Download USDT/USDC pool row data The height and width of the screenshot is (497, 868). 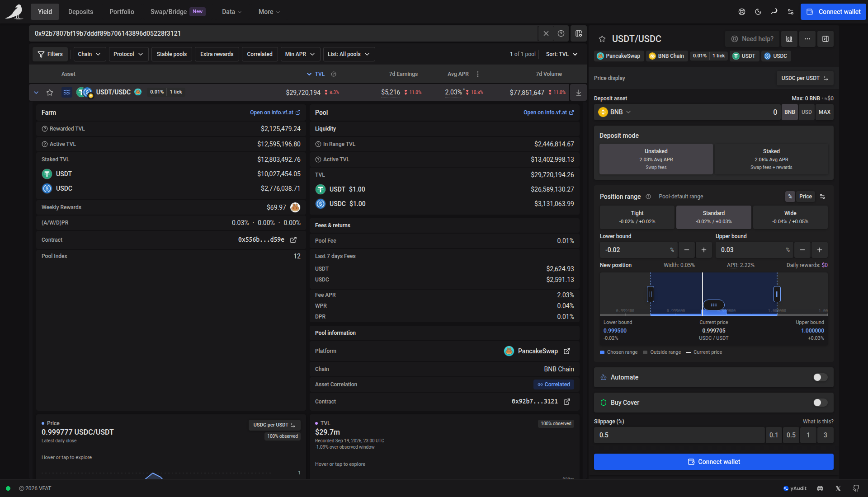(x=579, y=92)
